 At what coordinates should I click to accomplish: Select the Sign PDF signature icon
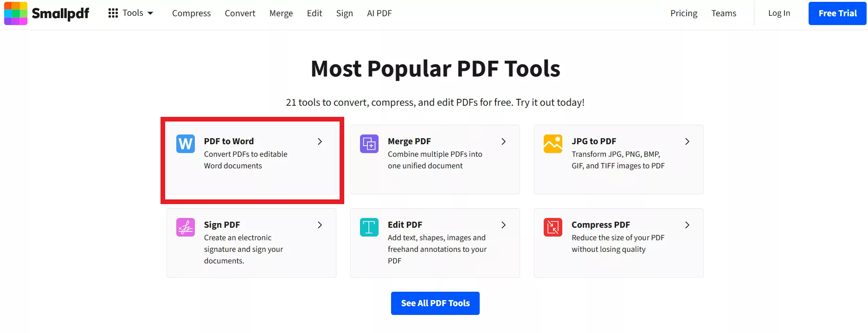pyautogui.click(x=185, y=227)
